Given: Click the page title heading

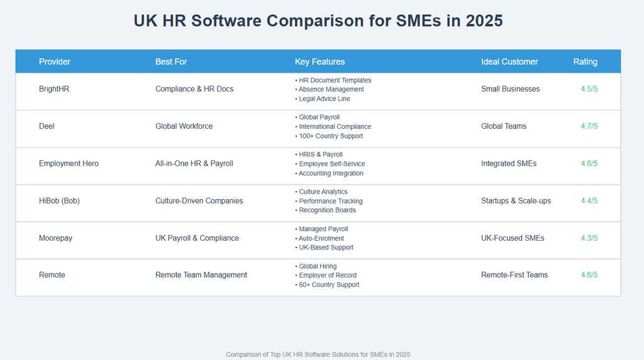Looking at the screenshot, I should tap(318, 21).
